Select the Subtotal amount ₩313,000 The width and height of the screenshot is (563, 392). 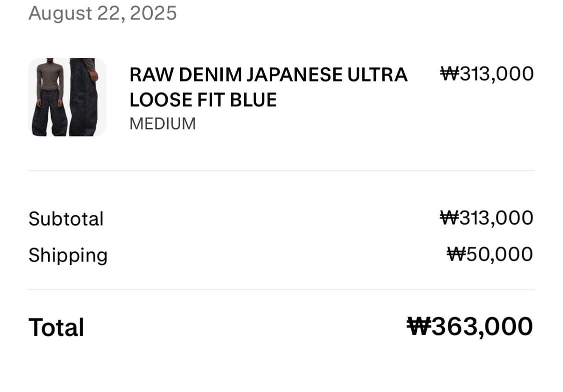pos(486,218)
